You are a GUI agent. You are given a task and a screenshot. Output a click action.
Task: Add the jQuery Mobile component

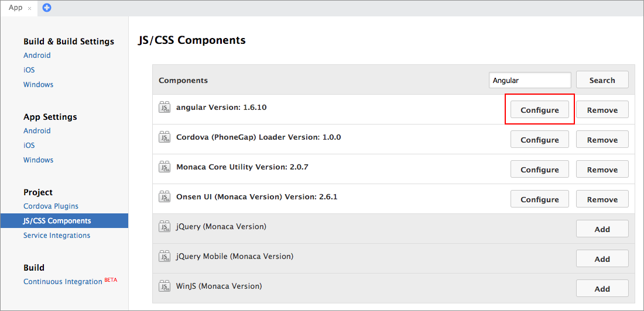click(602, 259)
